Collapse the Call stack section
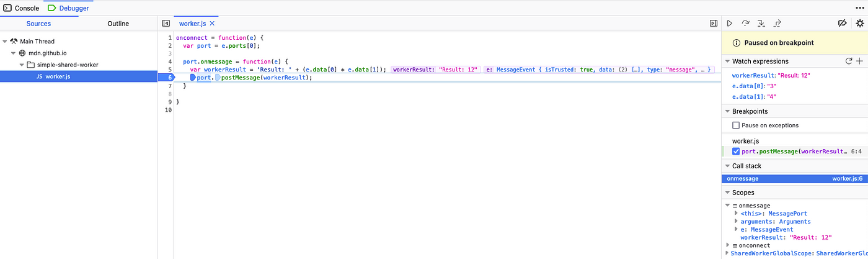The image size is (868, 259). (x=727, y=166)
